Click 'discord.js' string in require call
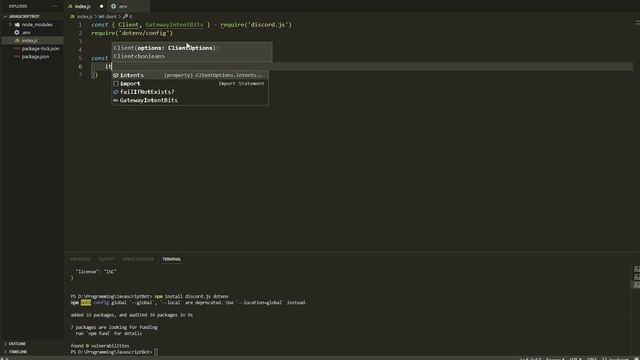Viewport: 640px width, 360px height. (x=268, y=24)
